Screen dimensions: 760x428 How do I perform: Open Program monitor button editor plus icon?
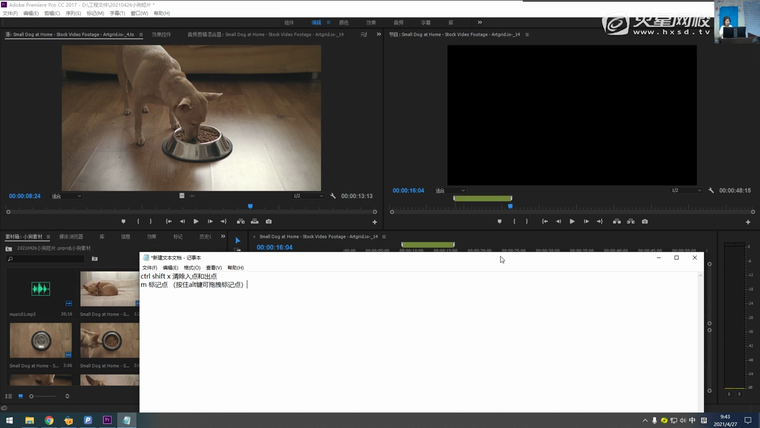[x=750, y=222]
